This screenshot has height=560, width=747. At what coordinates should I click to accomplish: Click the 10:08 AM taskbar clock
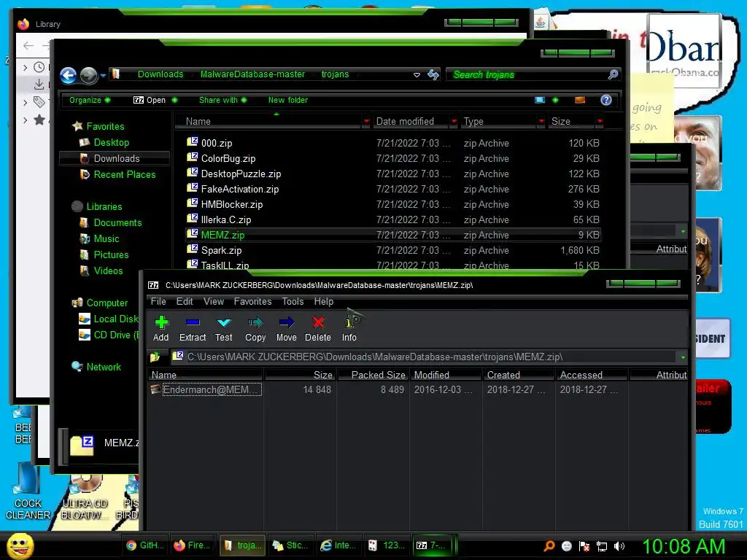[684, 546]
